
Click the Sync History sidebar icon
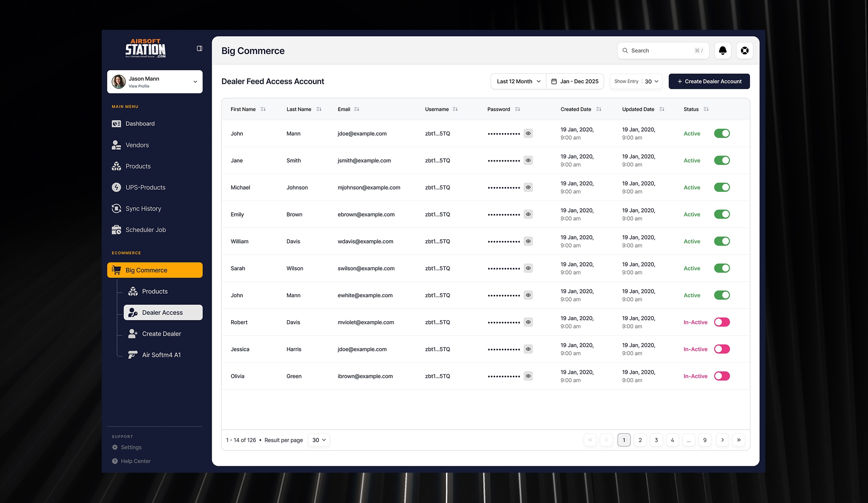(x=116, y=209)
